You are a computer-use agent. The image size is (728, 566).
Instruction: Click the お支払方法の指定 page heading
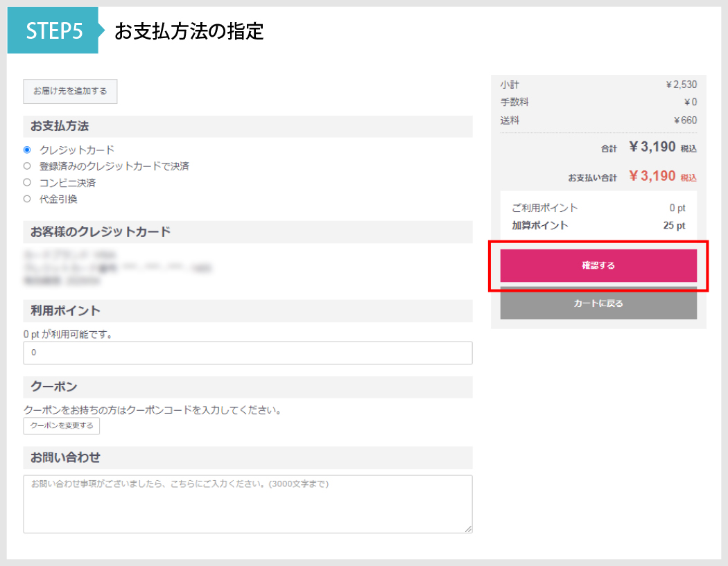(x=189, y=31)
